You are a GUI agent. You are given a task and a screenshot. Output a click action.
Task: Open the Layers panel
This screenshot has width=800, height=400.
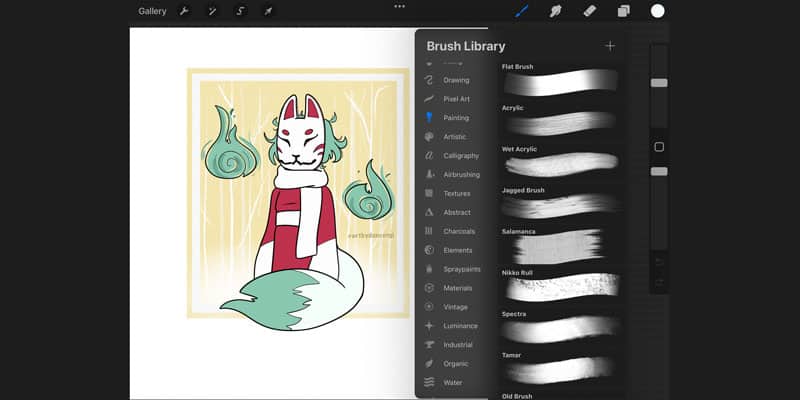pos(623,11)
